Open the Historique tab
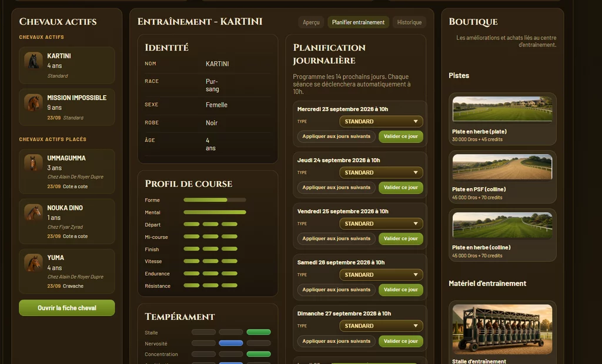The image size is (602, 364). (x=409, y=22)
